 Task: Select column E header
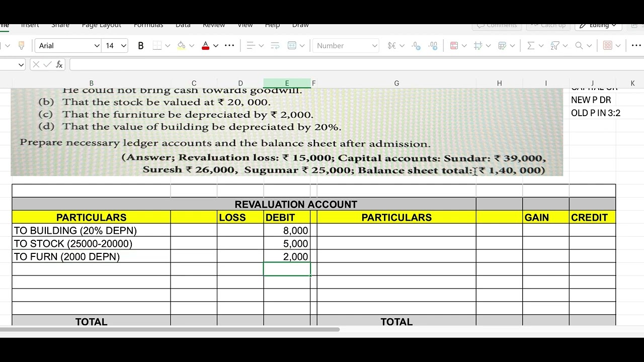click(287, 83)
